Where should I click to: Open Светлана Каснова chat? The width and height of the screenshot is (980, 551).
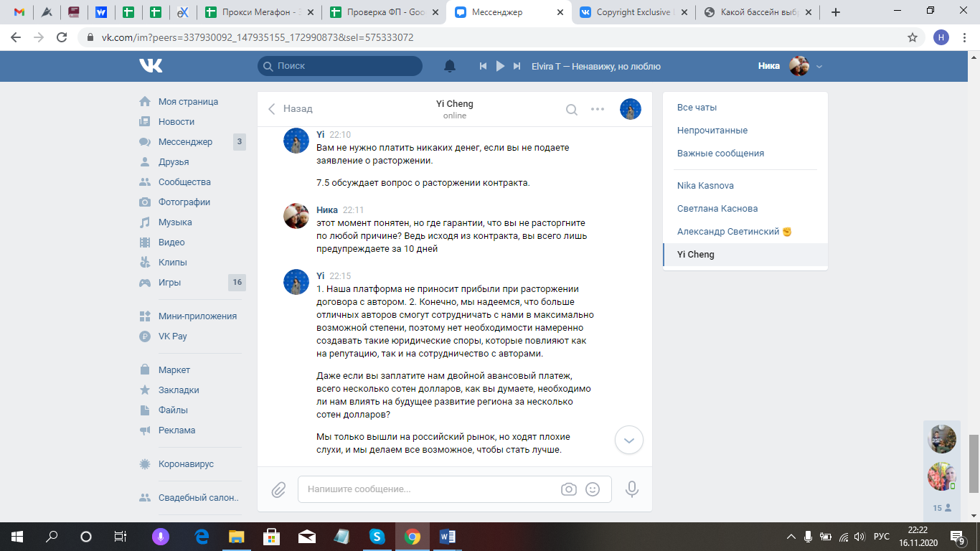[717, 209]
